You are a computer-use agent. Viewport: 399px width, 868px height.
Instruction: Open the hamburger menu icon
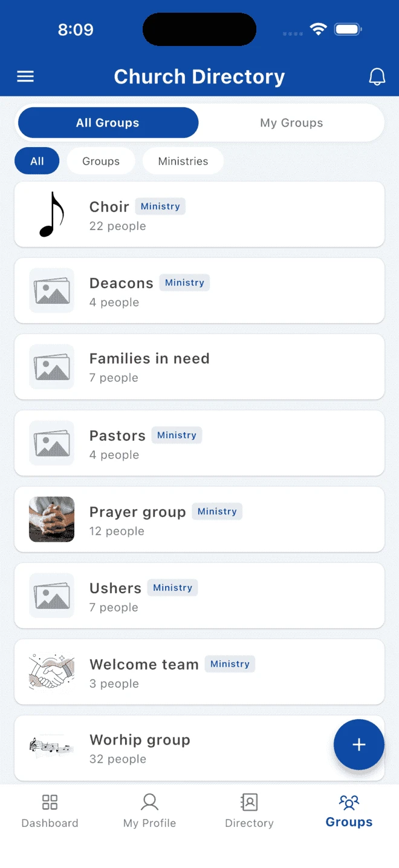25,76
